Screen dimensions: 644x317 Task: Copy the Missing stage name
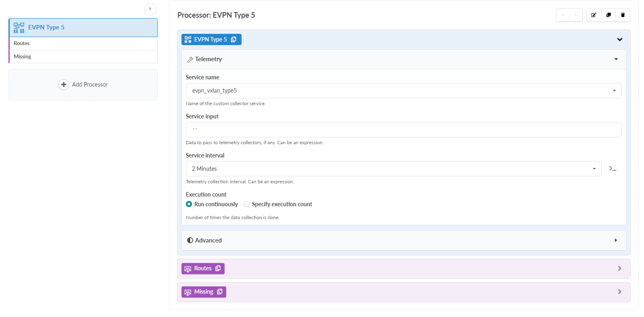point(219,292)
